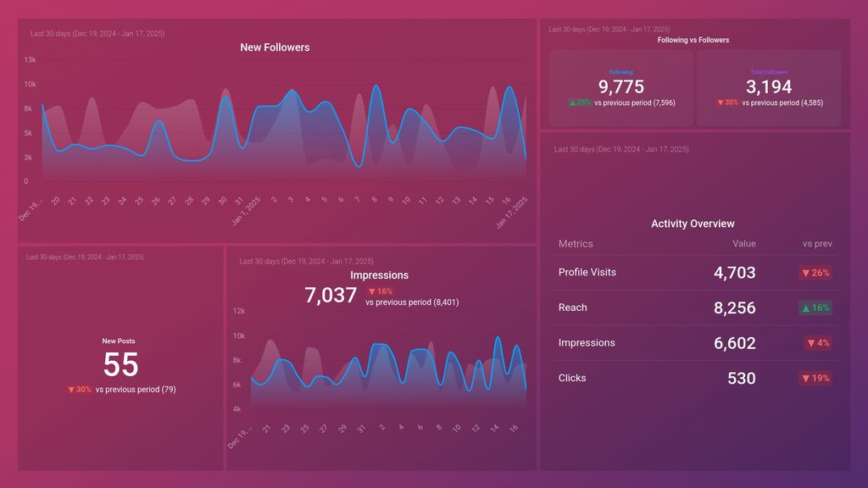Click the Following value 9,775

coord(621,87)
